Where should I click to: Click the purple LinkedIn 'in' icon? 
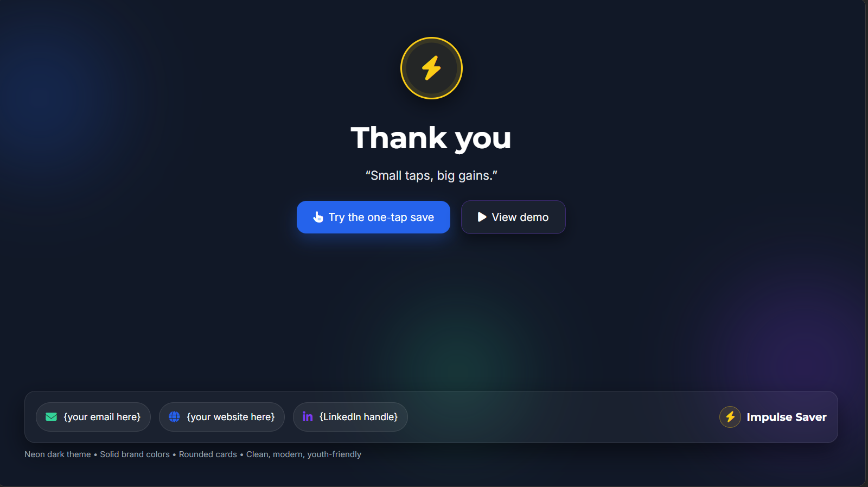(x=308, y=416)
